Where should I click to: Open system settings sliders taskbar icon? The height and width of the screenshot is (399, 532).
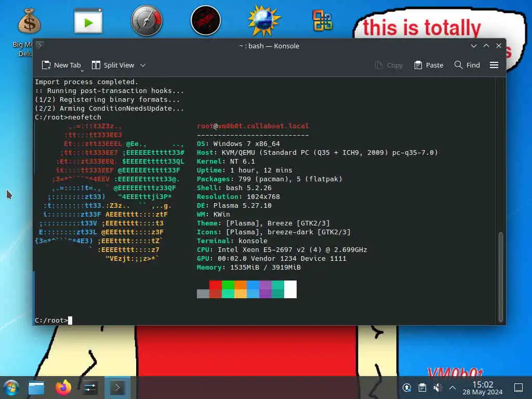[x=90, y=388]
